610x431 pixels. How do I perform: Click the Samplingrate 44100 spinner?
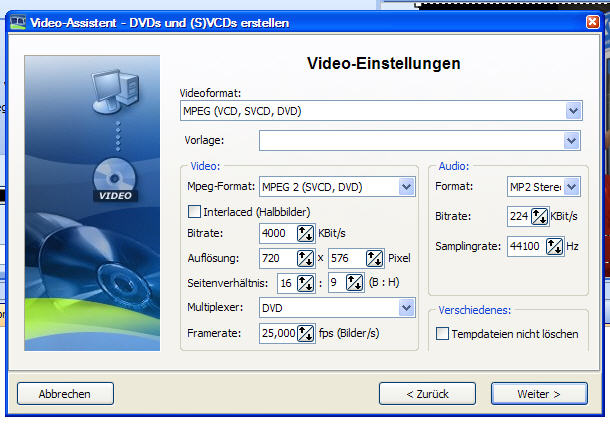pos(551,246)
